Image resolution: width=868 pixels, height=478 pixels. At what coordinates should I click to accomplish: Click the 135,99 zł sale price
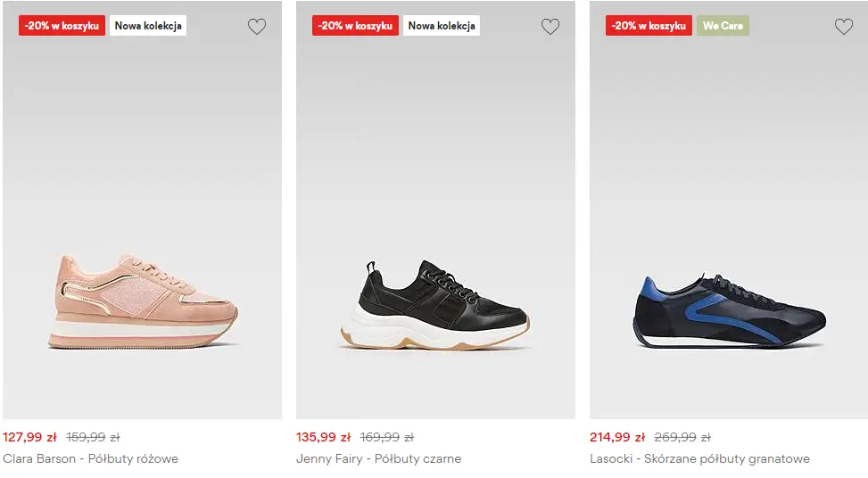(x=323, y=437)
